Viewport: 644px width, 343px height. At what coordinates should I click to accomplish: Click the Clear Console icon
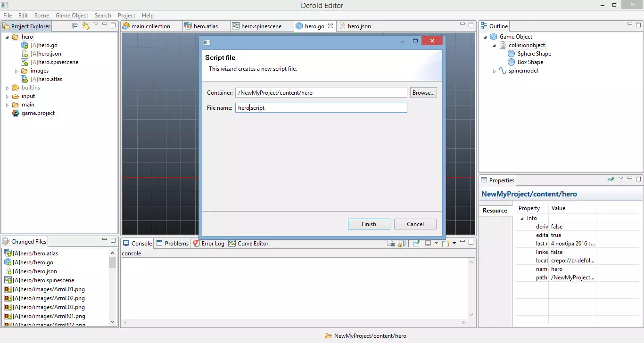(x=391, y=244)
